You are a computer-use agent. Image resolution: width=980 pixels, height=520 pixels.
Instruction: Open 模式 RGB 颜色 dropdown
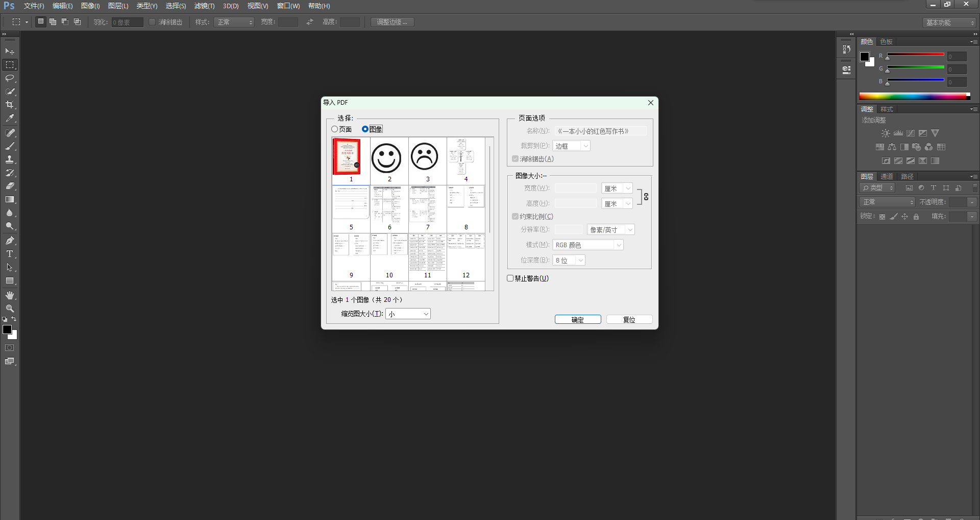click(x=588, y=245)
